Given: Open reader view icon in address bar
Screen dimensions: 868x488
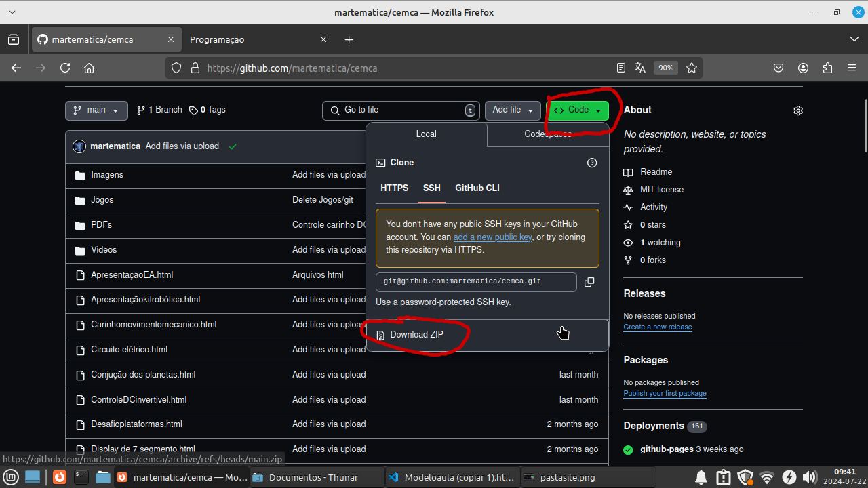Looking at the screenshot, I should [x=621, y=68].
